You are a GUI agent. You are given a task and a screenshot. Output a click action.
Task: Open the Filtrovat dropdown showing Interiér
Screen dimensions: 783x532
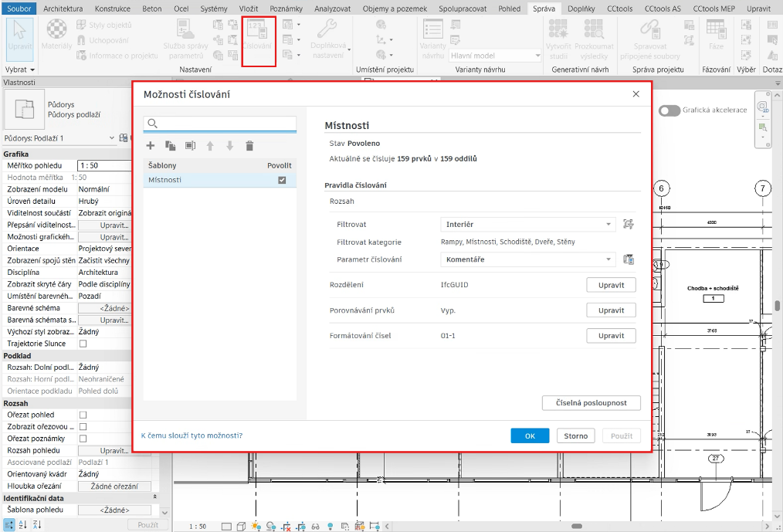(x=528, y=225)
